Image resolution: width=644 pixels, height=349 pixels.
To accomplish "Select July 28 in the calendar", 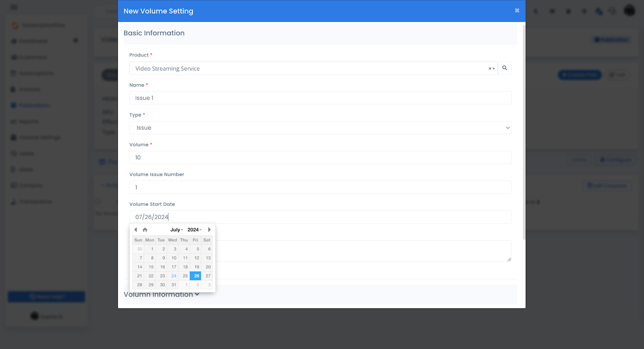I will pyautogui.click(x=139, y=285).
